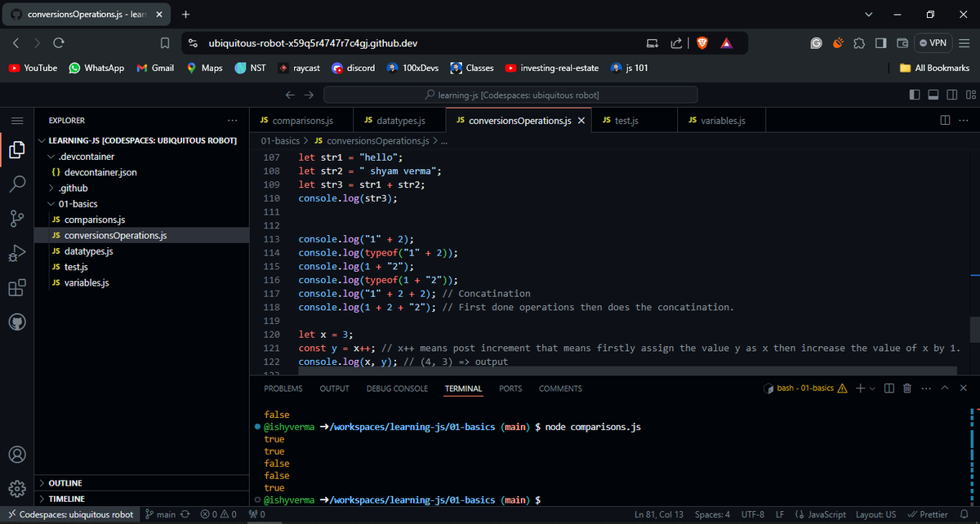Viewport: 980px width, 524px height.
Task: Open terminal panel more actions ellipsis
Action: pos(925,388)
